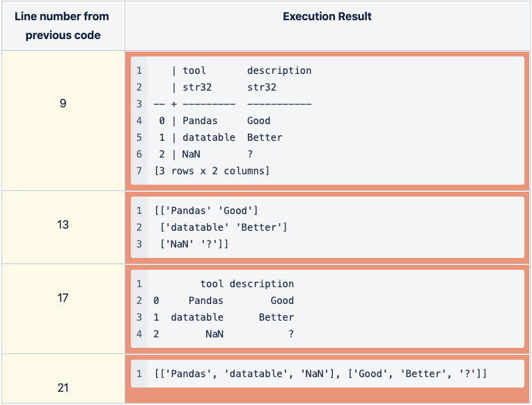Click the '0 Pandas Good' row in third block

[223, 300]
